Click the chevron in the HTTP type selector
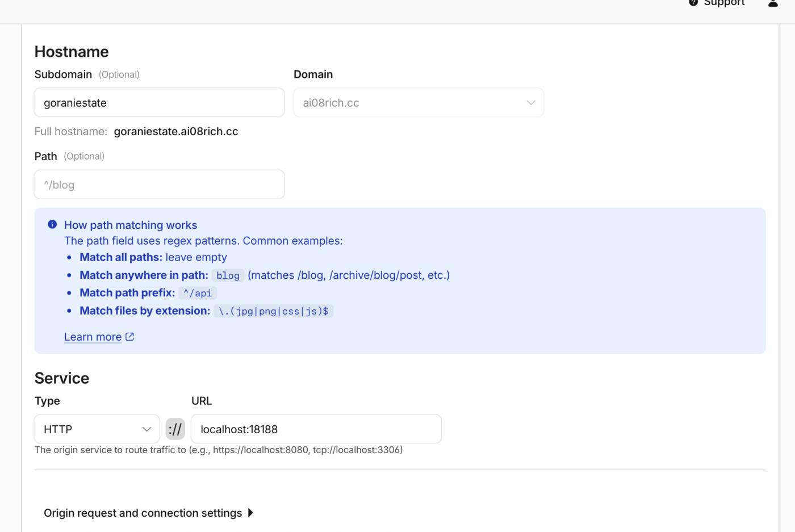The height and width of the screenshot is (532, 795). click(x=147, y=429)
